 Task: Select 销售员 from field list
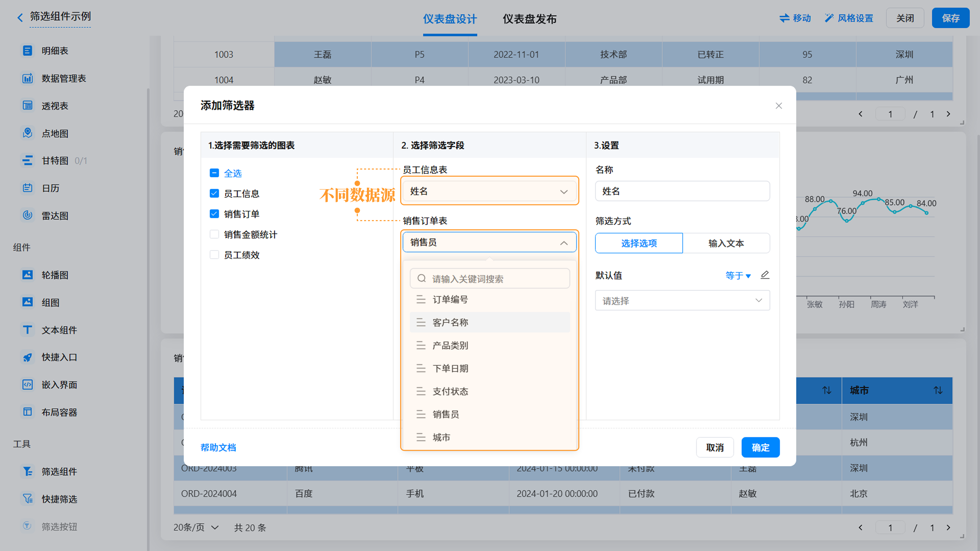tap(489, 414)
